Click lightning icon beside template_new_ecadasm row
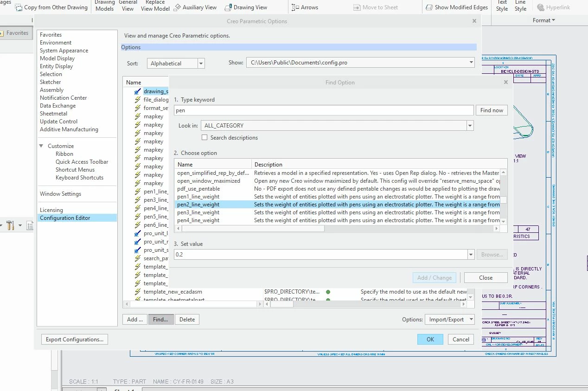Image resolution: width=588 pixels, height=391 pixels. pos(138,292)
